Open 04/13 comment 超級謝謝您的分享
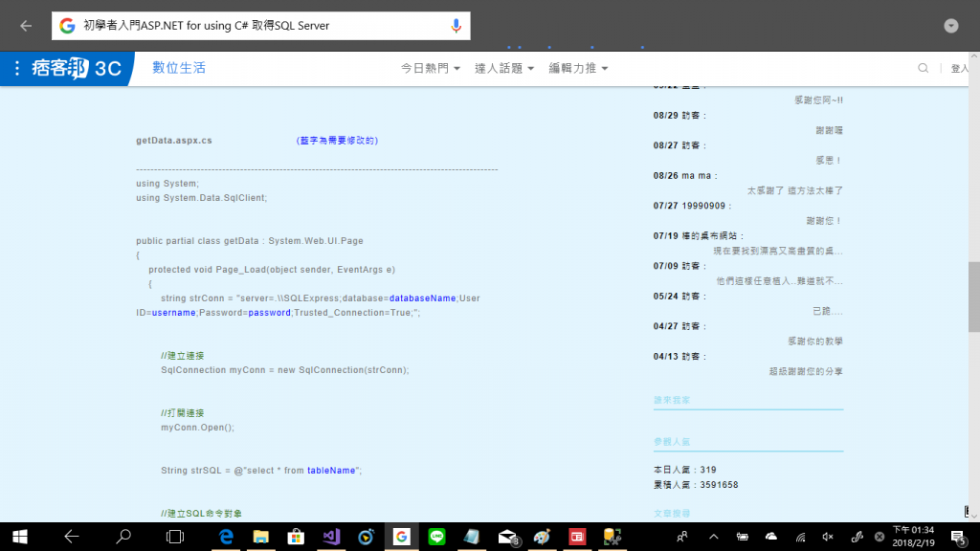This screenshot has height=551, width=980. point(806,371)
